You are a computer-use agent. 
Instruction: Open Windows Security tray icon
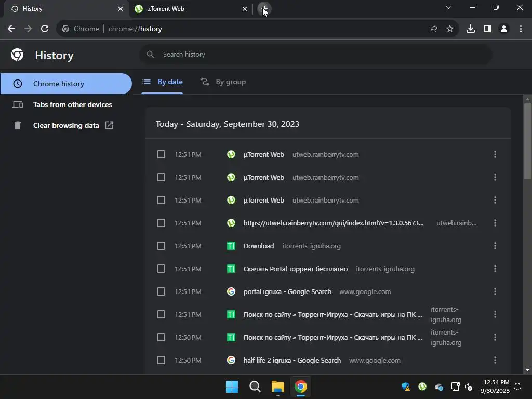[406, 387]
